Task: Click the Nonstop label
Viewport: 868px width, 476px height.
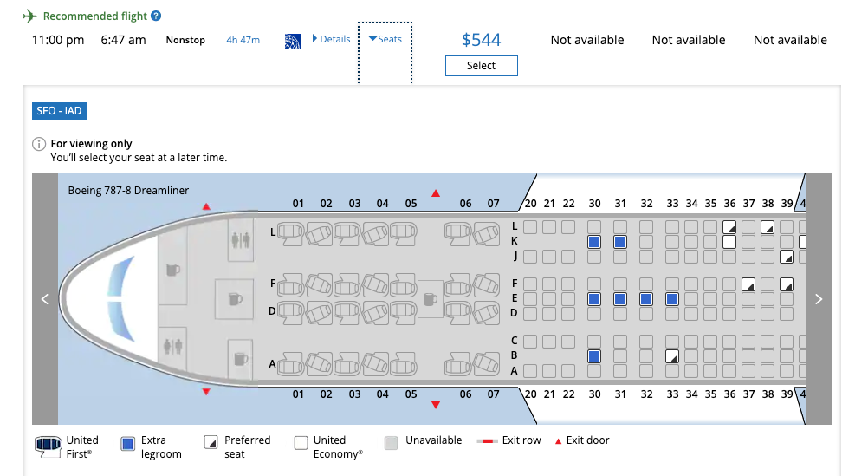Action: [185, 40]
